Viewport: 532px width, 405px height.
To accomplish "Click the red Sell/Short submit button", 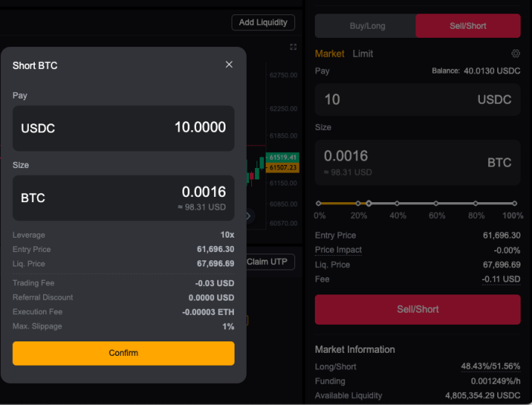I will tap(418, 310).
